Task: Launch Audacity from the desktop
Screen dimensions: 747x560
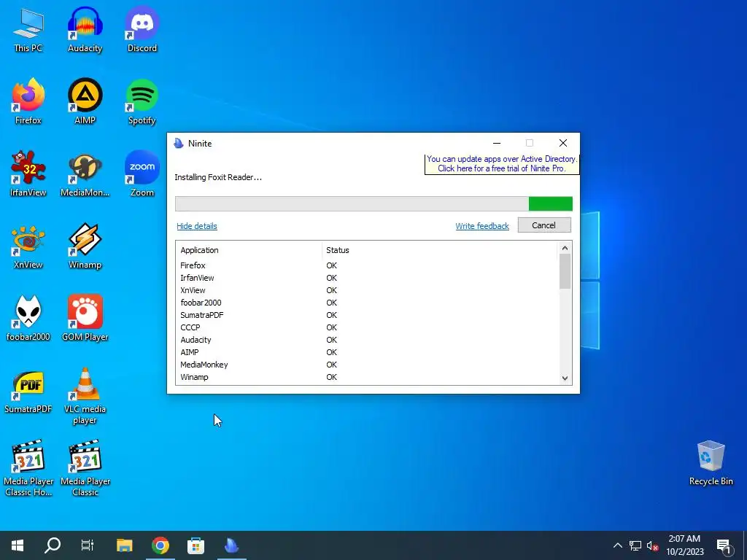Action: click(x=85, y=31)
